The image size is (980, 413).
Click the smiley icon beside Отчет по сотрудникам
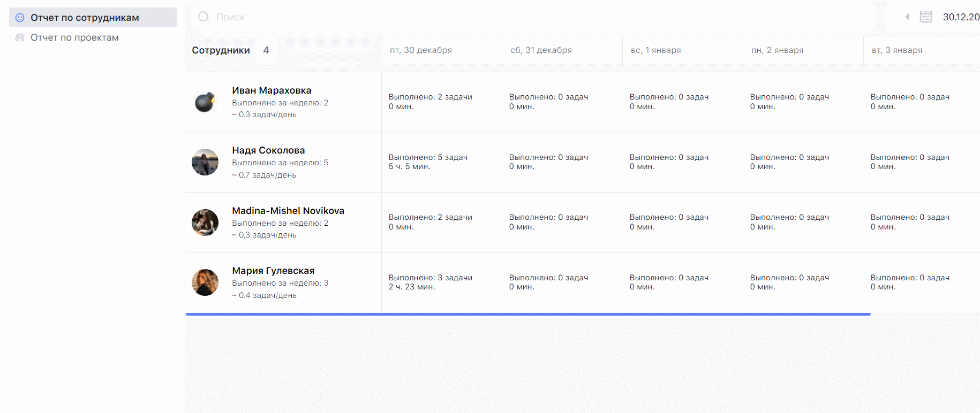point(20,18)
